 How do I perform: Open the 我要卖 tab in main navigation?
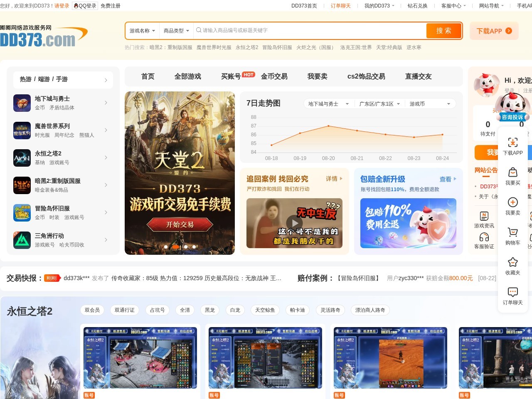pyautogui.click(x=318, y=76)
